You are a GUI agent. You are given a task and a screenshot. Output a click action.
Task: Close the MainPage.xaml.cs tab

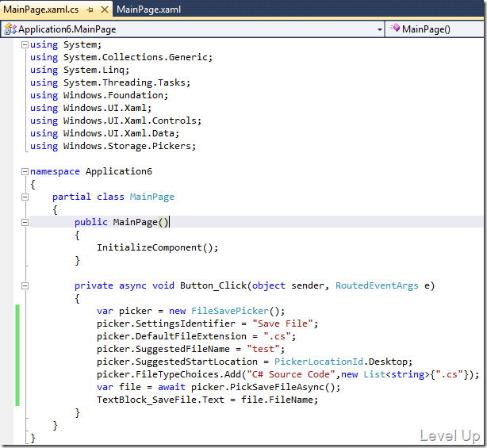click(x=105, y=10)
